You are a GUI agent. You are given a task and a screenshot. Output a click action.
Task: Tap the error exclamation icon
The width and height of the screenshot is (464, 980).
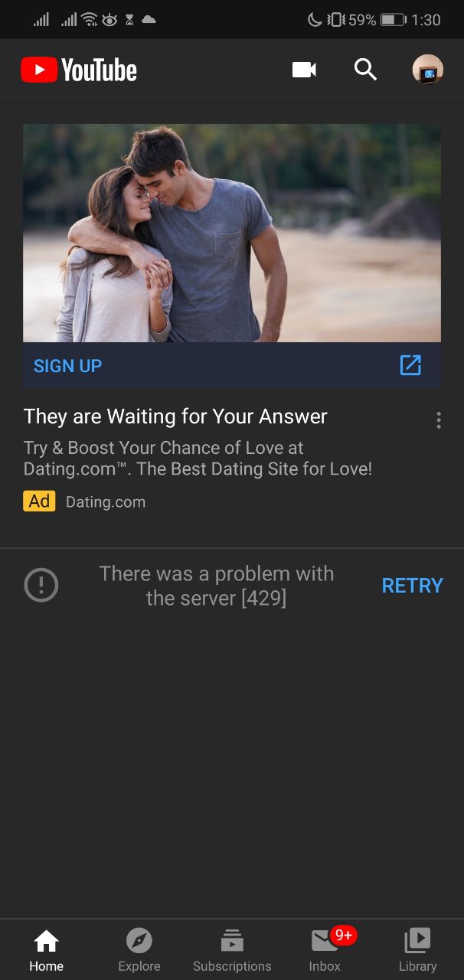(41, 586)
